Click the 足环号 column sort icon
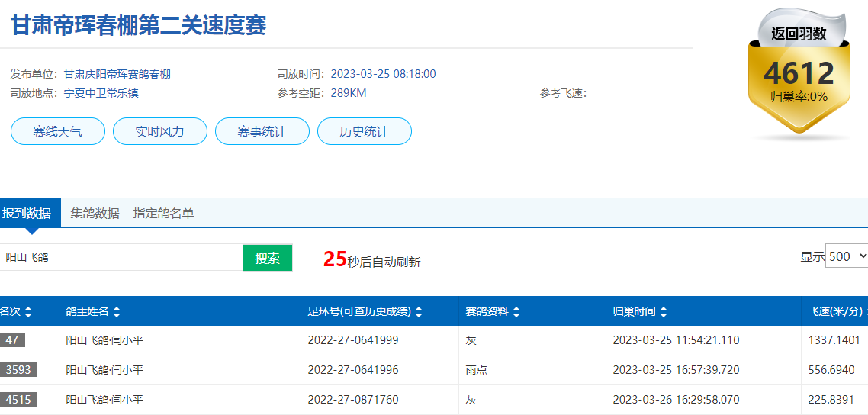868x415 pixels. point(419,312)
